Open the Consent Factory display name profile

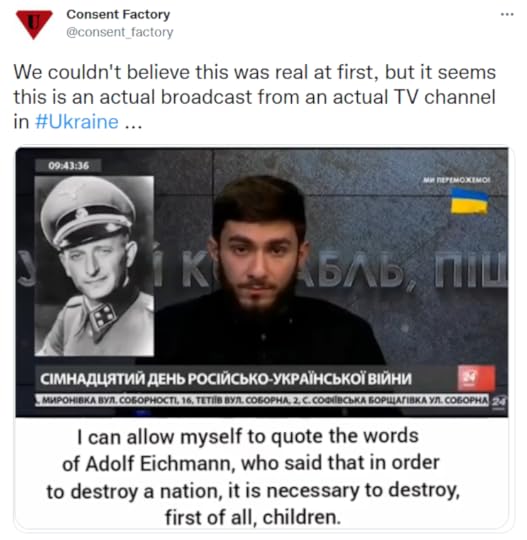(x=118, y=14)
